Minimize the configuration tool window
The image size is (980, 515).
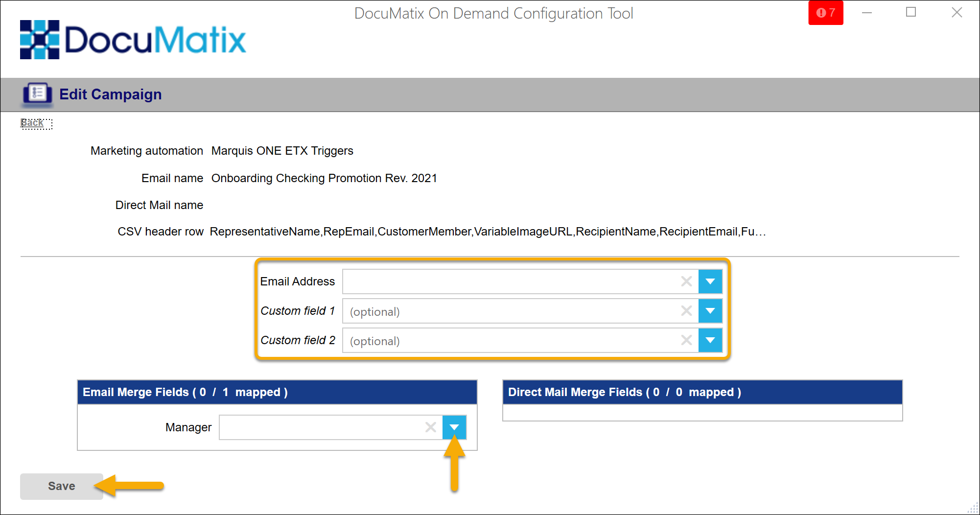[x=867, y=13]
